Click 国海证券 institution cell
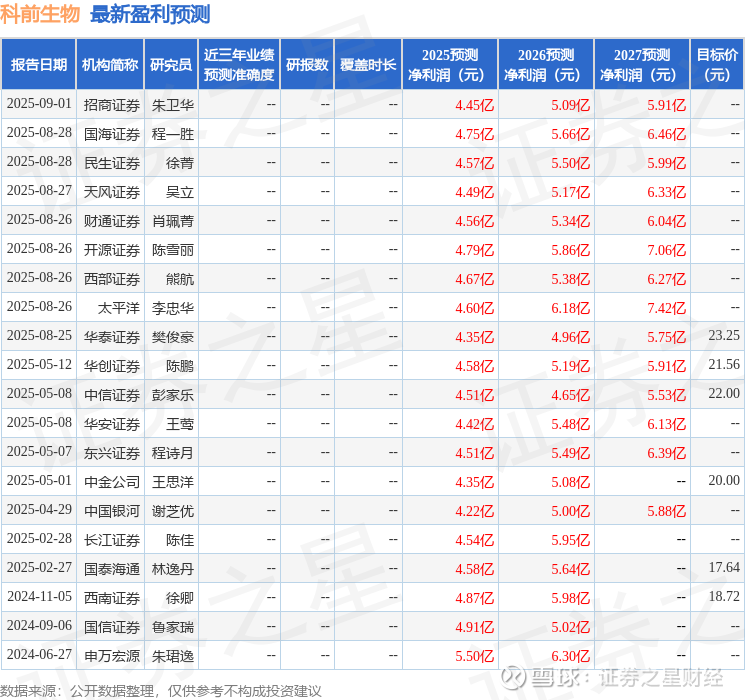Image resolution: width=745 pixels, height=700 pixels. pyautogui.click(x=112, y=134)
